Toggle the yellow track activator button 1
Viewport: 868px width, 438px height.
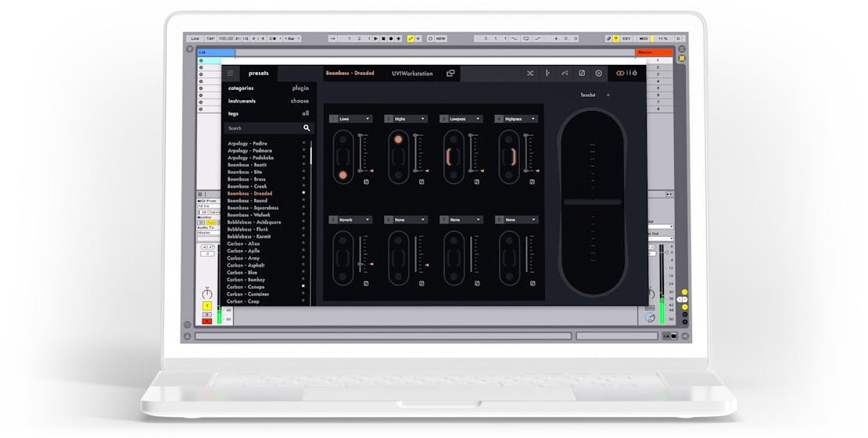(206, 306)
